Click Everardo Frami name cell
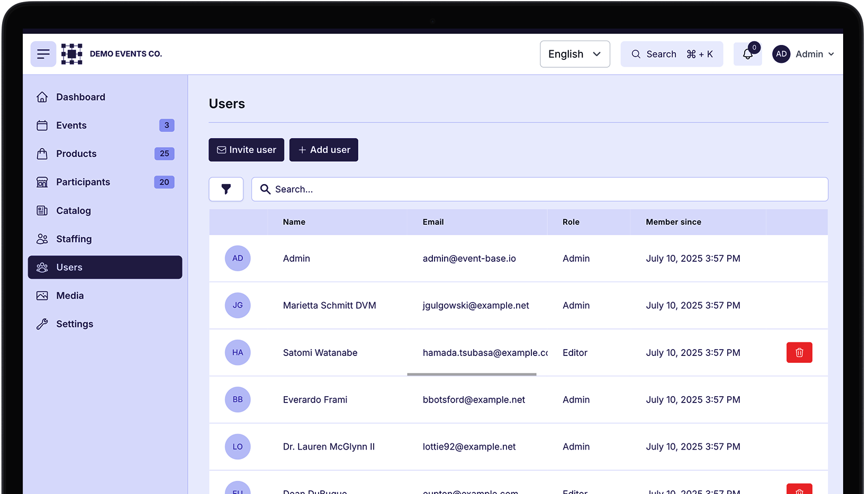 [315, 400]
